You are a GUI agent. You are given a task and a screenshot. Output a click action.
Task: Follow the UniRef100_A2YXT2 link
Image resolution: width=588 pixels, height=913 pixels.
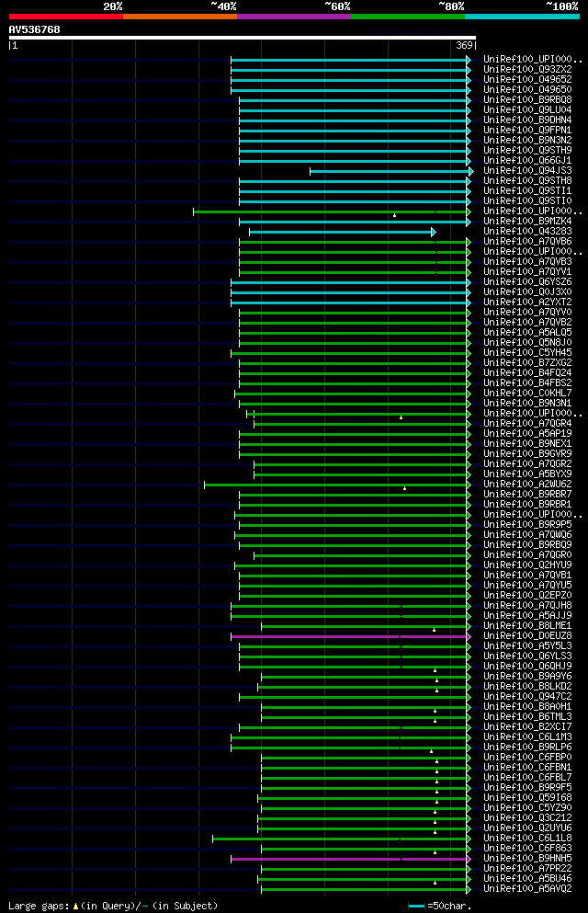coord(527,302)
